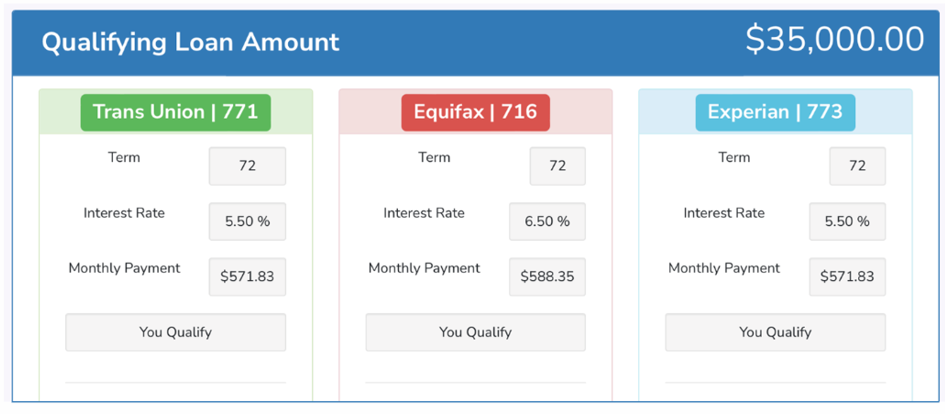
Task: Click the Qualifying Loan Amount heading
Action: tap(190, 42)
